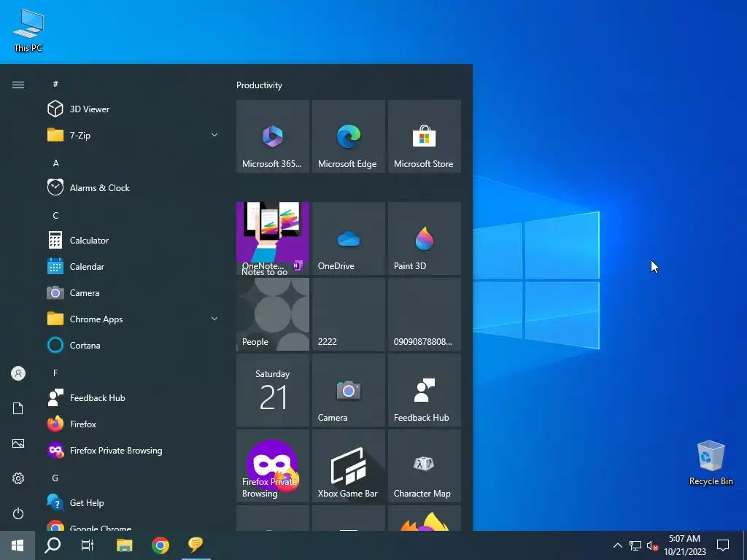This screenshot has height=560, width=747.
Task: Open the People tile
Action: (273, 314)
